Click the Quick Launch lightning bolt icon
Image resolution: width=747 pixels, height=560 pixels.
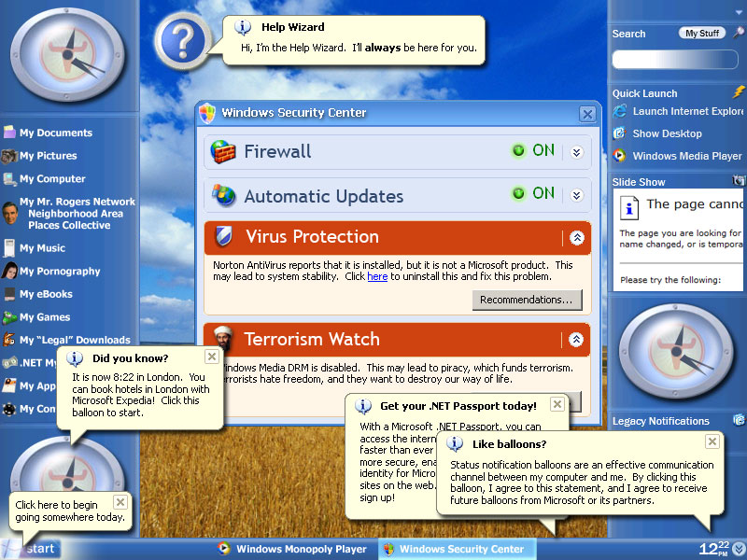(x=739, y=91)
